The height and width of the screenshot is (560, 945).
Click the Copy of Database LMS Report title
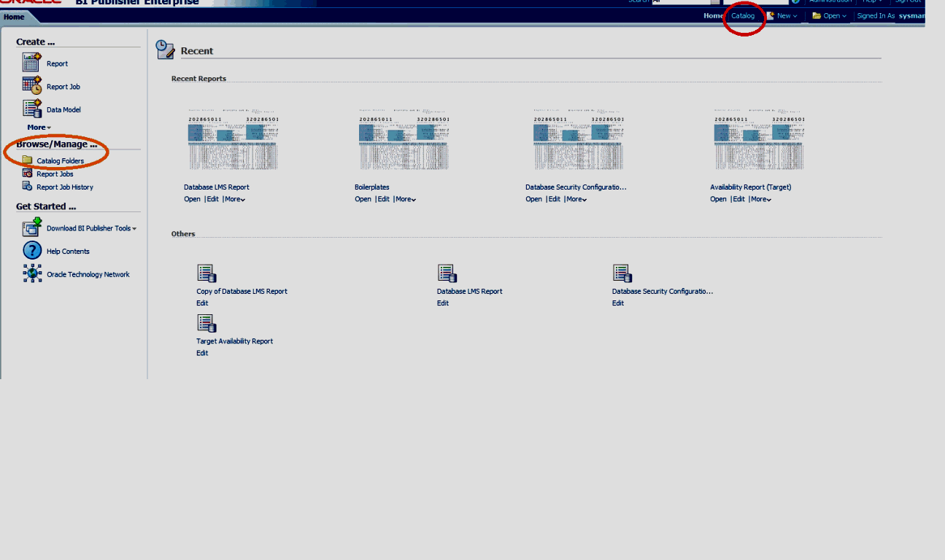click(242, 292)
